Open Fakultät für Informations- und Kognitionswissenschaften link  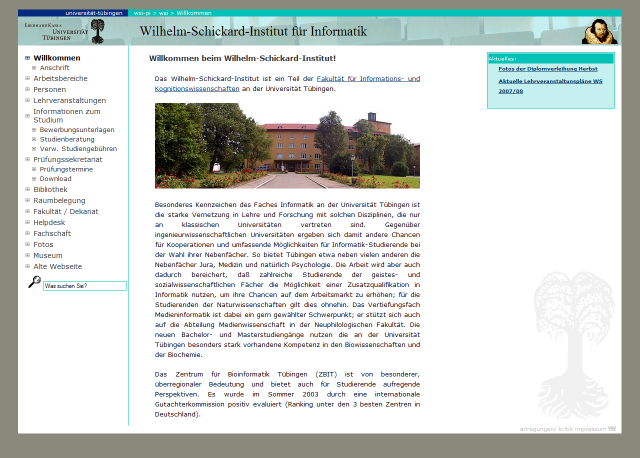tap(287, 84)
